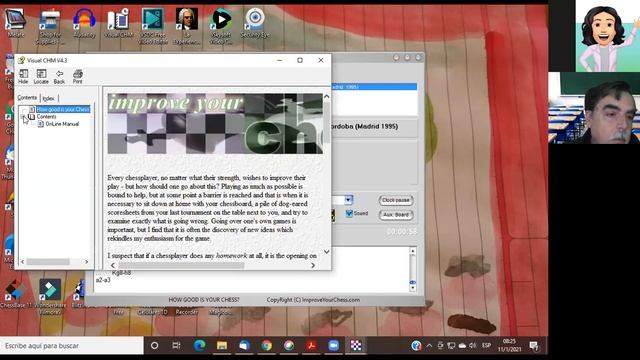Click the Clock pause button
This screenshot has height=360, width=640.
tap(396, 200)
